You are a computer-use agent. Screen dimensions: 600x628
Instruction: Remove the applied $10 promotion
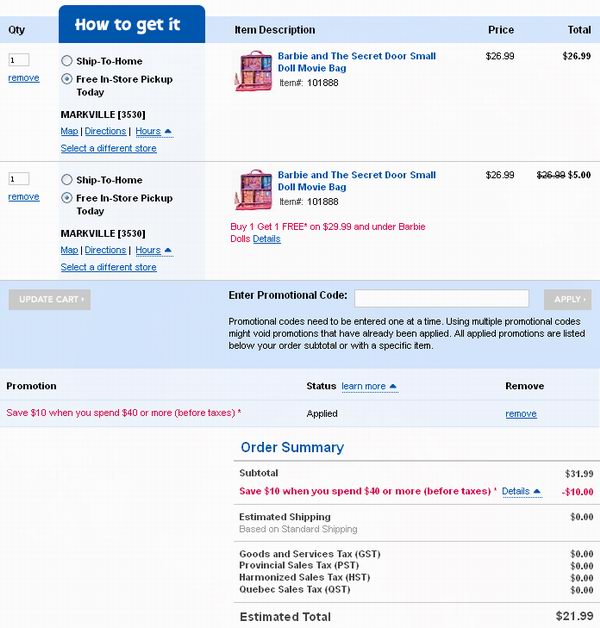tap(521, 414)
